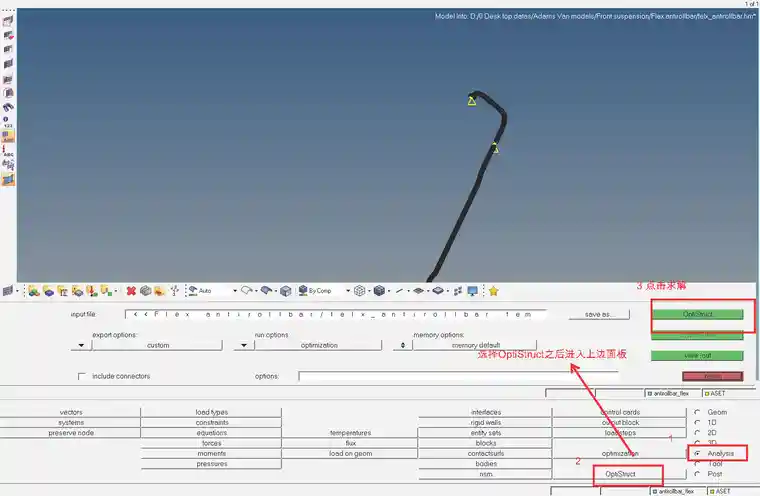The height and width of the screenshot is (496, 760).
Task: Click the card edit icon with text lines
Action: coord(63,291)
